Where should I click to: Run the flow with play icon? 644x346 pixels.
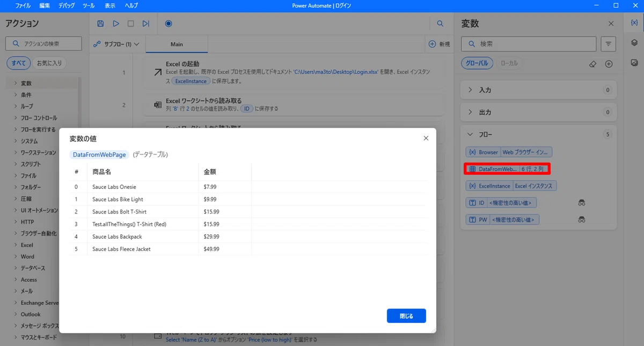(116, 24)
